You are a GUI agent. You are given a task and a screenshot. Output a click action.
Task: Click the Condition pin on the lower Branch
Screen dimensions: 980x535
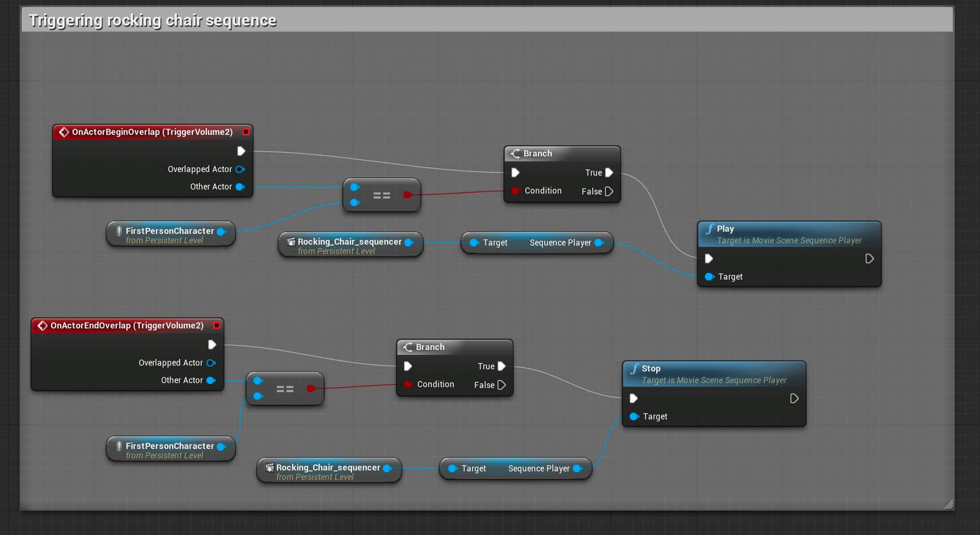pos(408,384)
